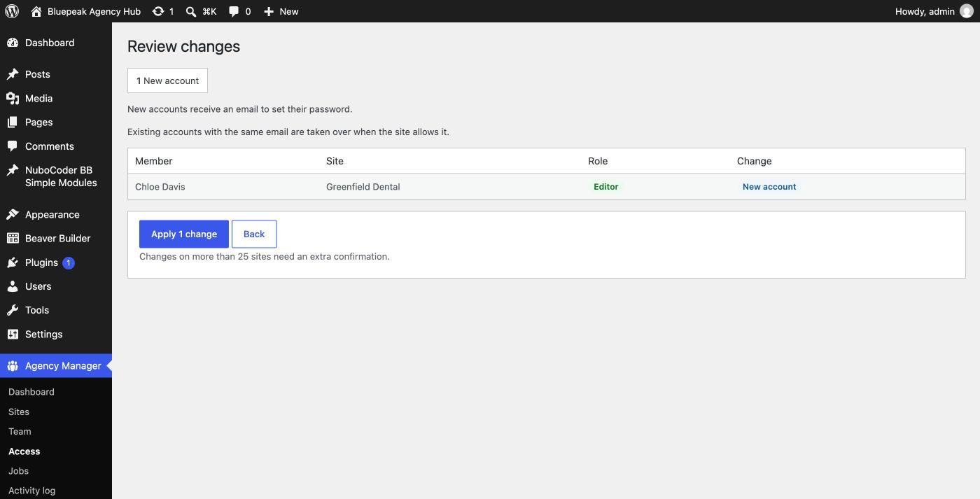The height and width of the screenshot is (499, 980).
Task: Click the Media icon in sidebar
Action: coord(13,99)
